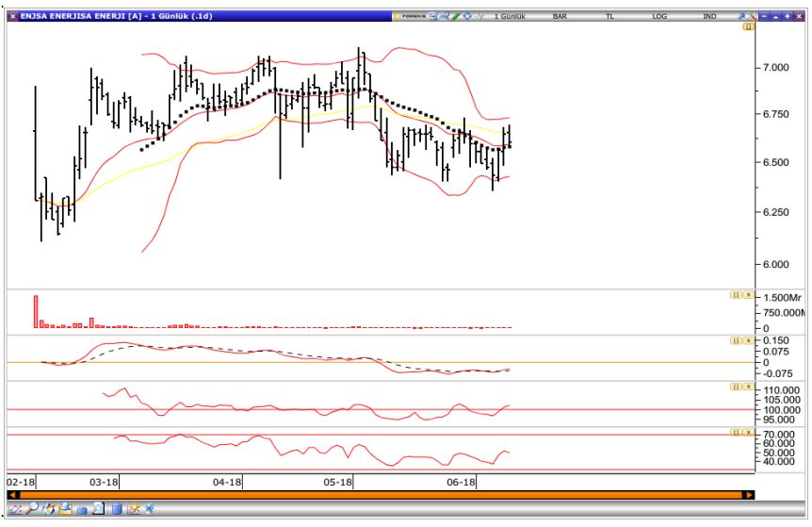Image resolution: width=812 pixels, height=527 pixels.
Task: Click the orange horizontal timeline scrollbar track
Action: tap(382, 495)
